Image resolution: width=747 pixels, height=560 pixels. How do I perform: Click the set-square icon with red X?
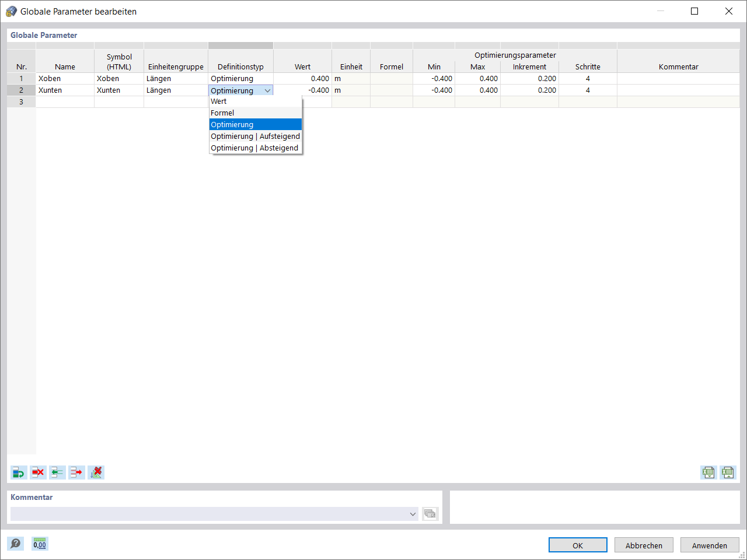[96, 473]
